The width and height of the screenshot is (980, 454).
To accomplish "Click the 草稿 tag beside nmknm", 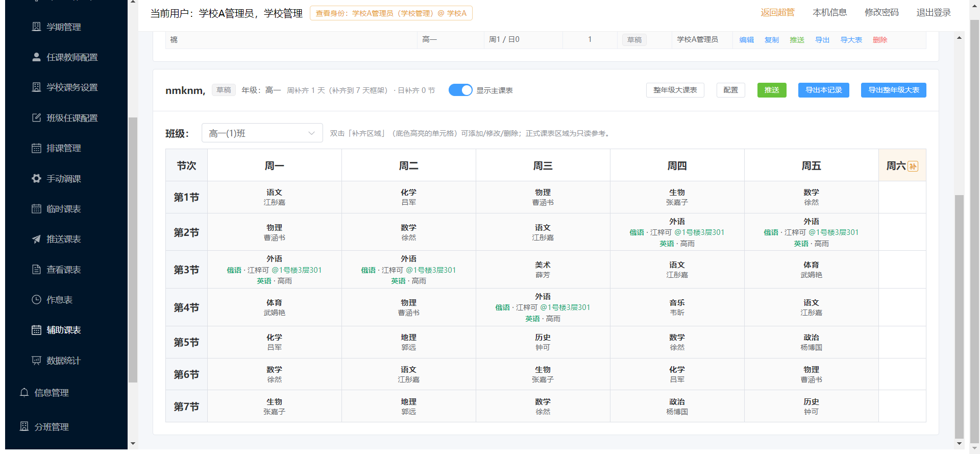I will [224, 90].
